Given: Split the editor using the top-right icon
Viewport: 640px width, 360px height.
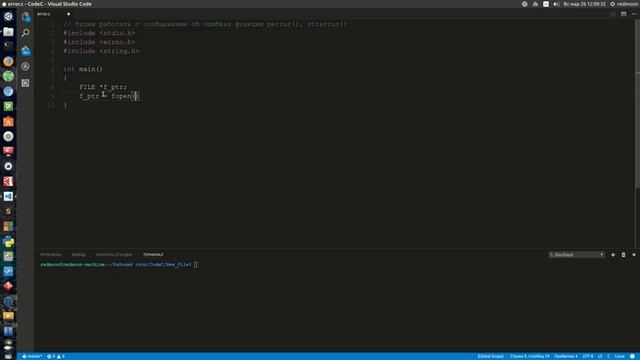Looking at the screenshot, I should tap(613, 14).
